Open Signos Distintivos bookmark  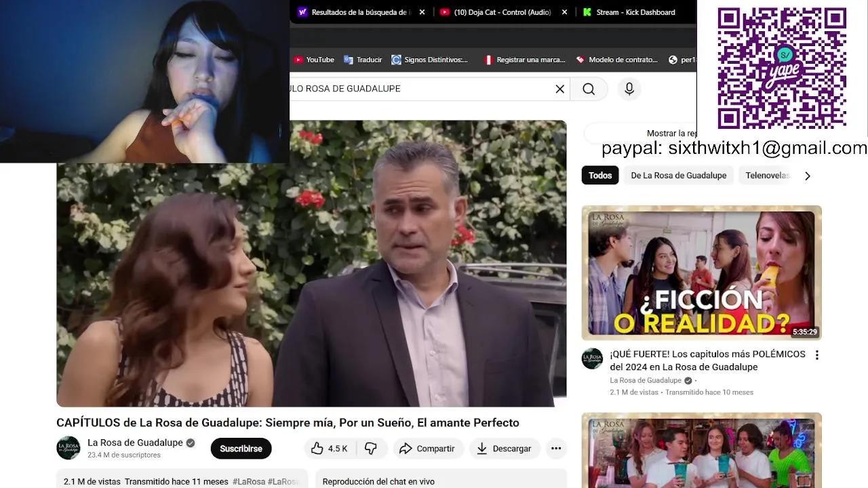tap(430, 60)
